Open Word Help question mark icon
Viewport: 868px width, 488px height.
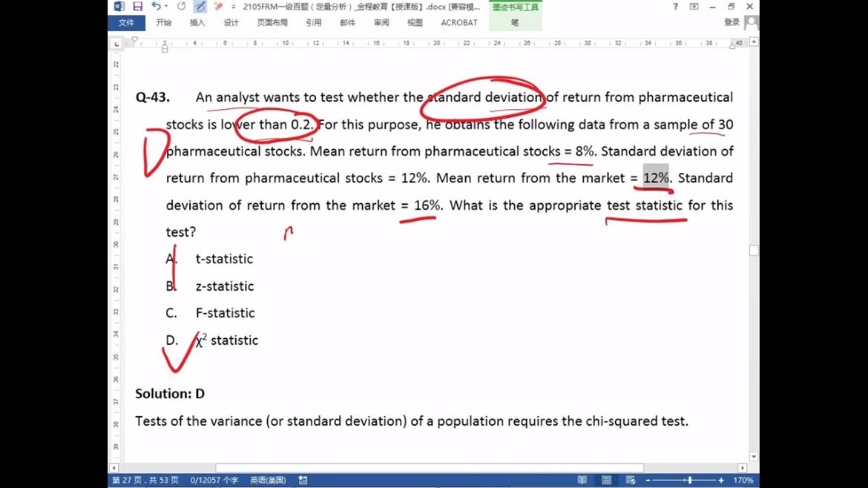(675, 7)
